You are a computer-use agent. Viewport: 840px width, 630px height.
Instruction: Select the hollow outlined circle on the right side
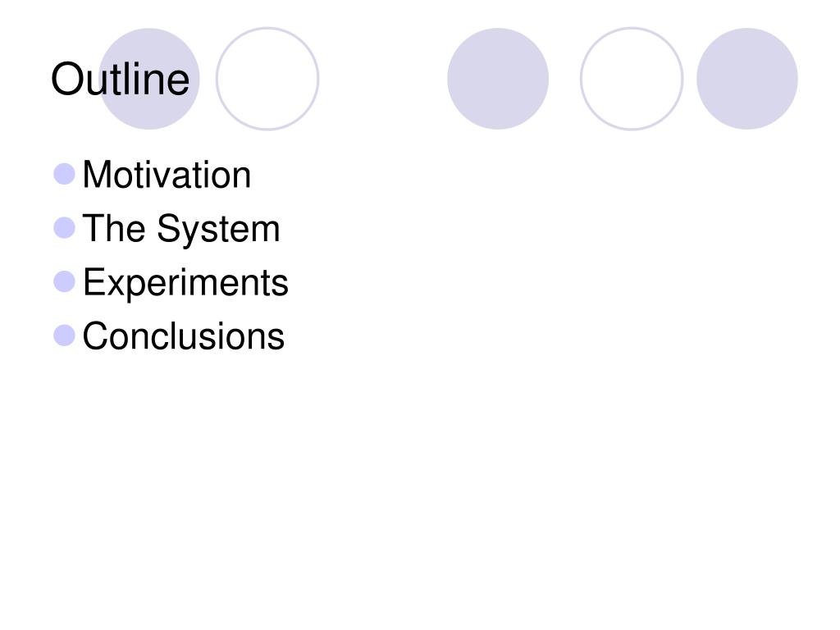632,79
